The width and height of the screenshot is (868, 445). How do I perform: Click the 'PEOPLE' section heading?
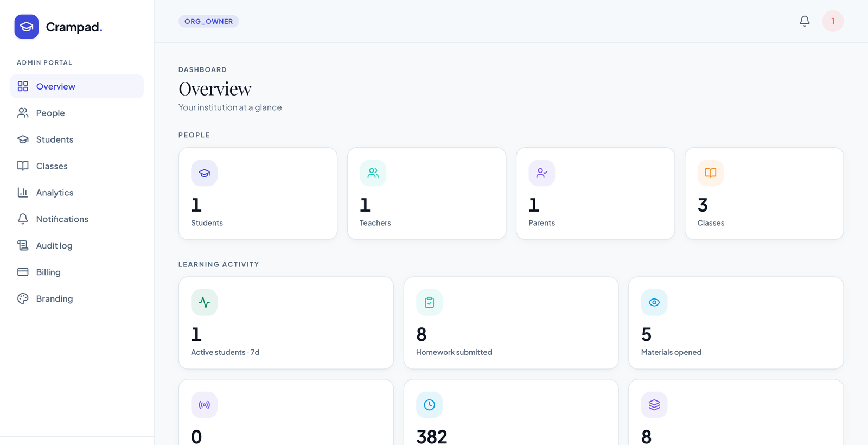tap(194, 135)
